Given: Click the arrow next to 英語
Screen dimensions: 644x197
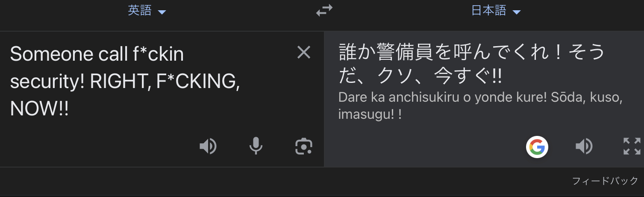Looking at the screenshot, I should click(162, 12).
